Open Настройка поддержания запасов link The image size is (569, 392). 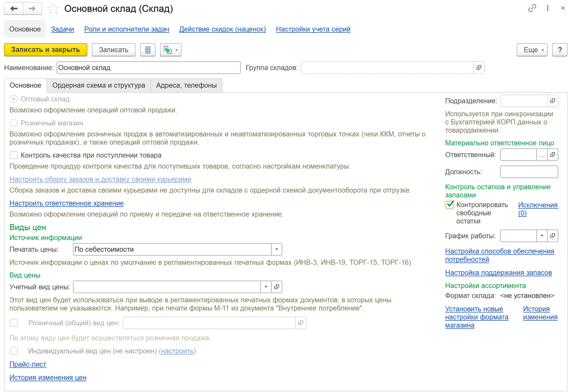(x=499, y=273)
